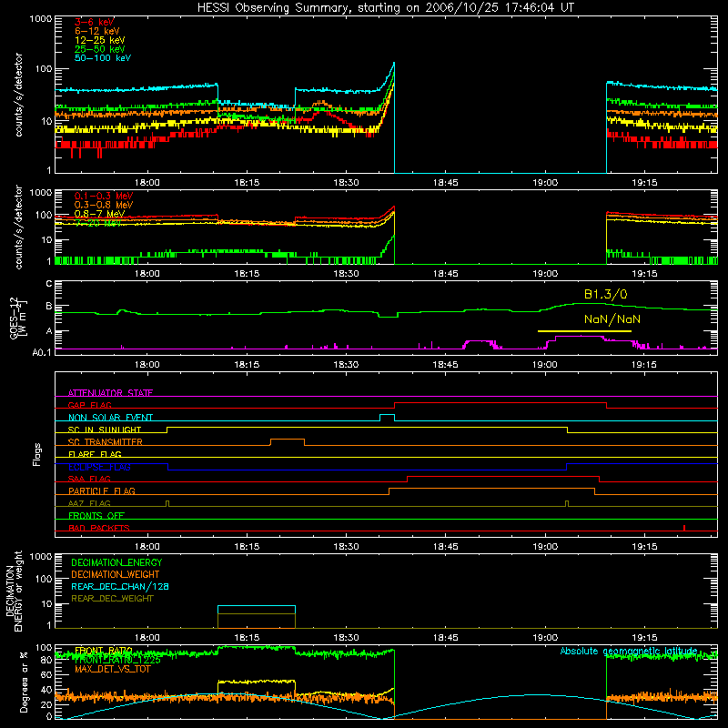This screenshot has height=728, width=728.
Task: Select the ECLIPSE_FLAG label
Action: [x=99, y=467]
